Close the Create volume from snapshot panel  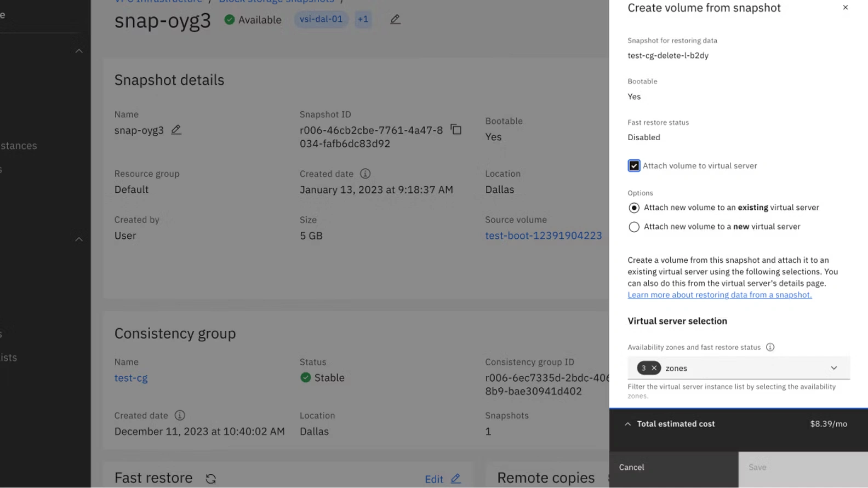click(845, 8)
